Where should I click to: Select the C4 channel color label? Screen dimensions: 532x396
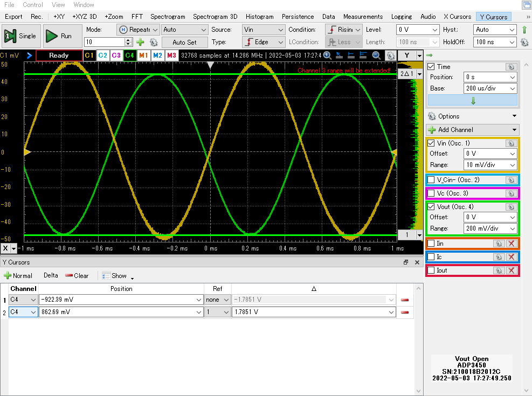pyautogui.click(x=129, y=55)
